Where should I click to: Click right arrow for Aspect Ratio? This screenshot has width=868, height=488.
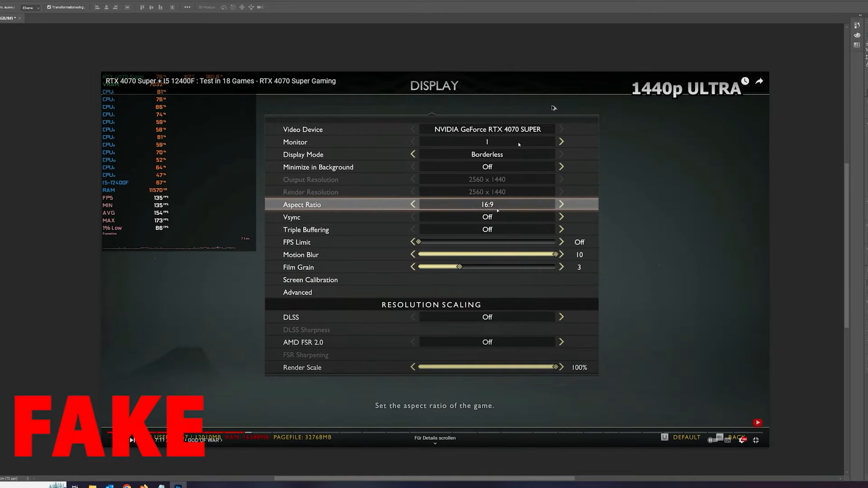[561, 204]
